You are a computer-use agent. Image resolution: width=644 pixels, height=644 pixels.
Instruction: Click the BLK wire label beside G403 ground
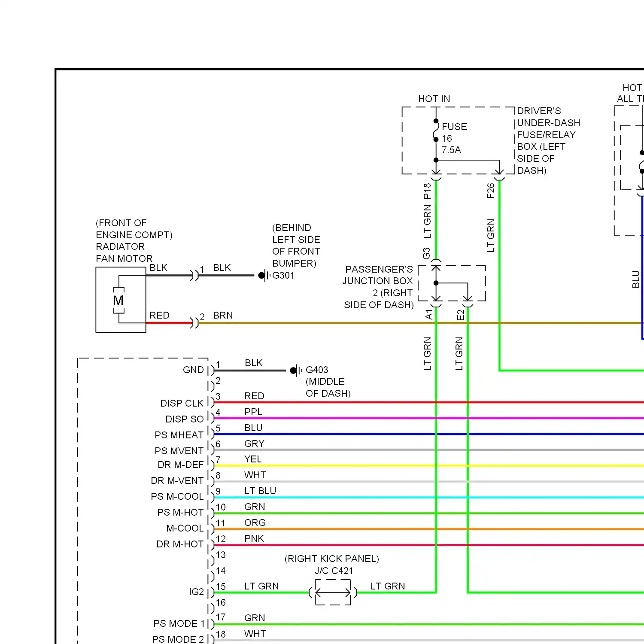click(x=254, y=363)
